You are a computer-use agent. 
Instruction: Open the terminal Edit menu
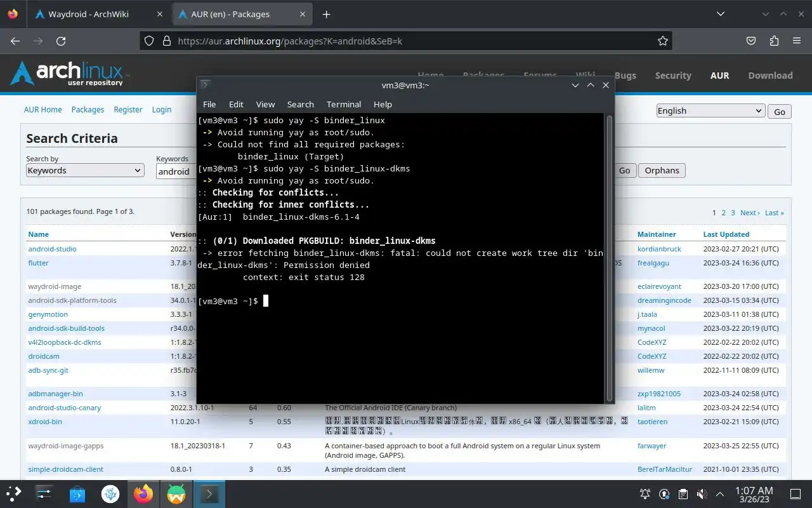[x=236, y=104]
